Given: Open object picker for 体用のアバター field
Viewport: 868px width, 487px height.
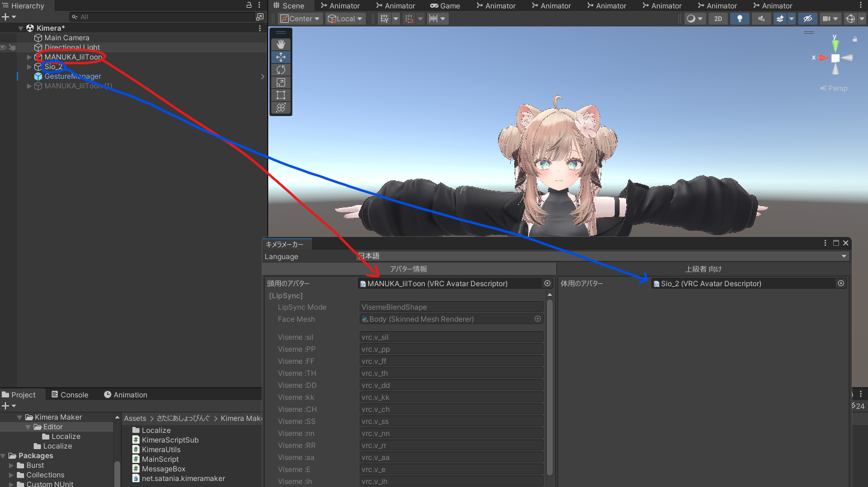Looking at the screenshot, I should pos(841,283).
